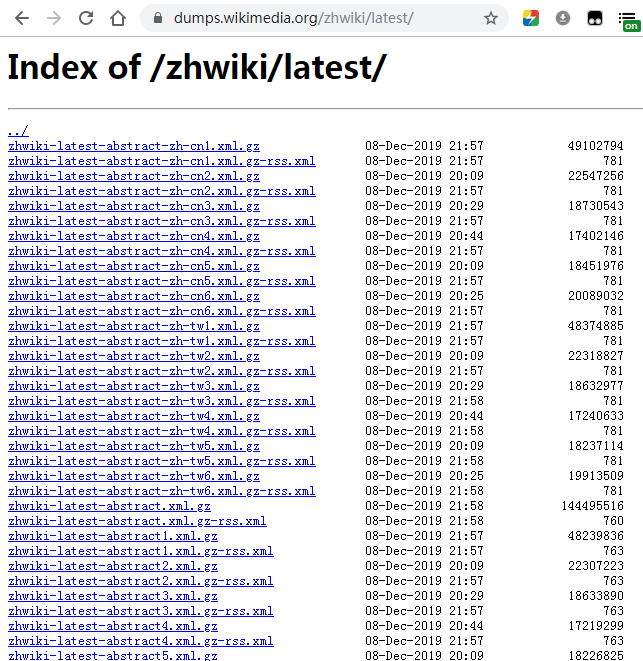Click the browser forward arrow
Image resolution: width=643 pixels, height=661 pixels.
click(54, 18)
